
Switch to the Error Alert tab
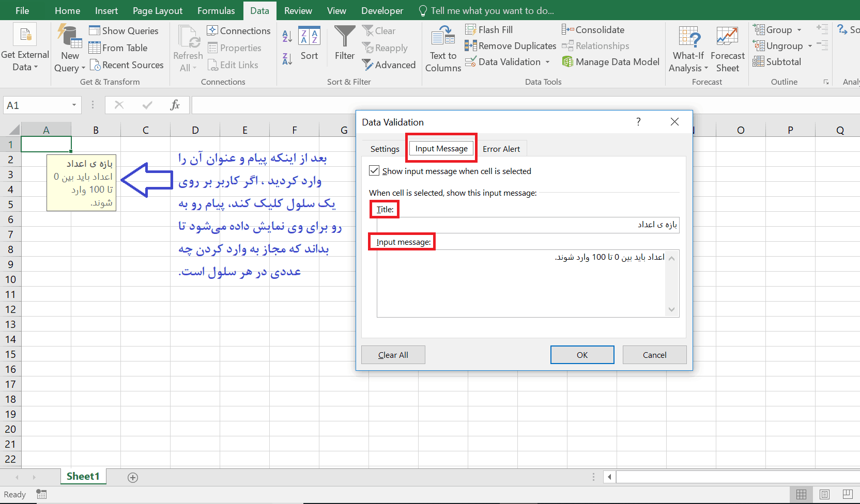pyautogui.click(x=501, y=148)
